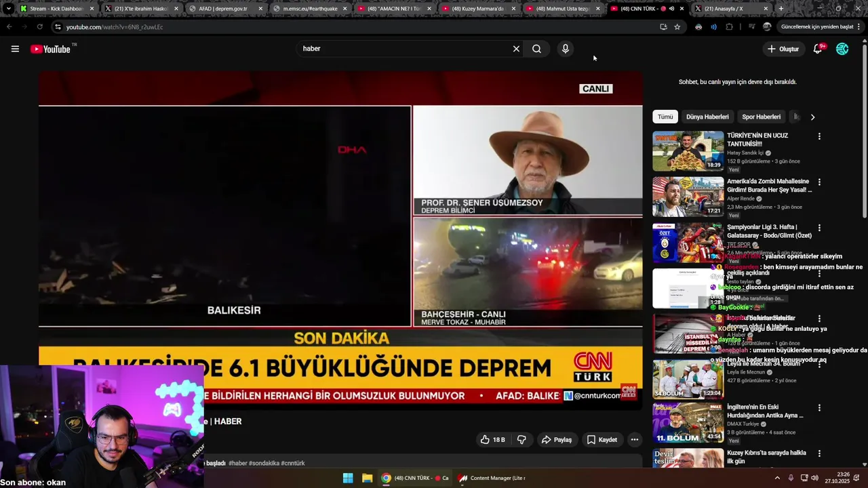Viewport: 868px width, 488px height.
Task: Open Content Manager from the taskbar
Action: point(492,478)
